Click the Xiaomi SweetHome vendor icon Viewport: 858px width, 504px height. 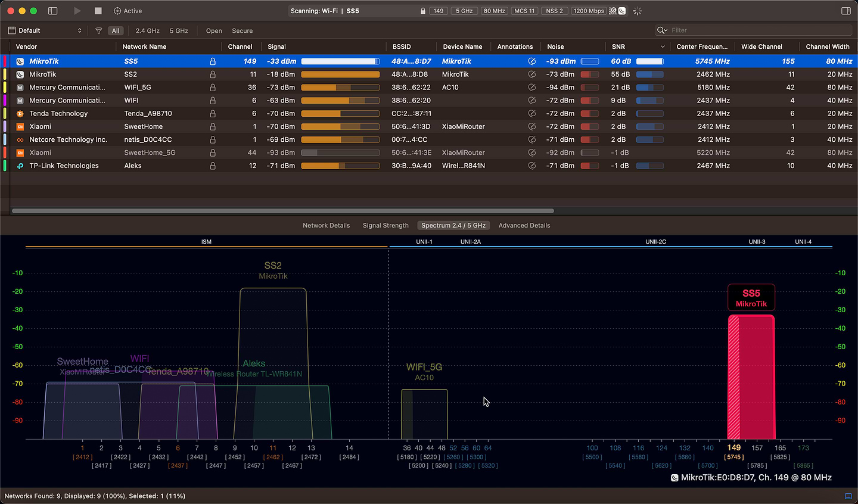pyautogui.click(x=20, y=126)
